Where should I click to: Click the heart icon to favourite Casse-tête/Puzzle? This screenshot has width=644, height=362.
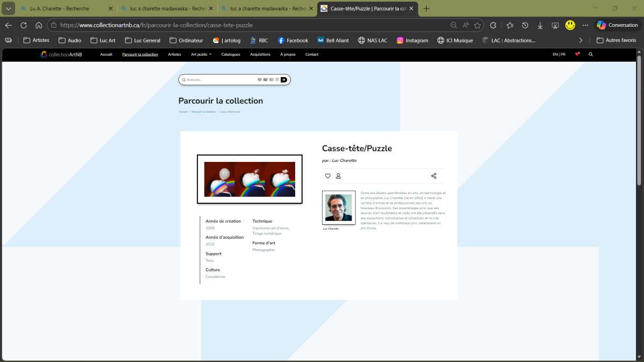(327, 176)
